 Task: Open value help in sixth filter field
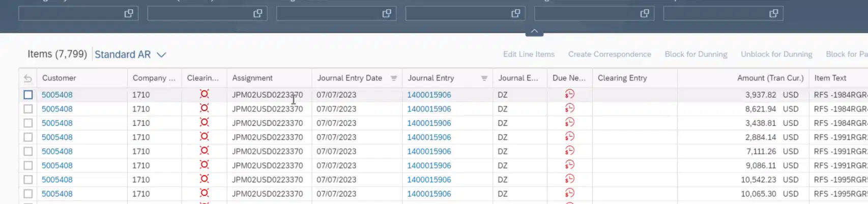click(774, 14)
